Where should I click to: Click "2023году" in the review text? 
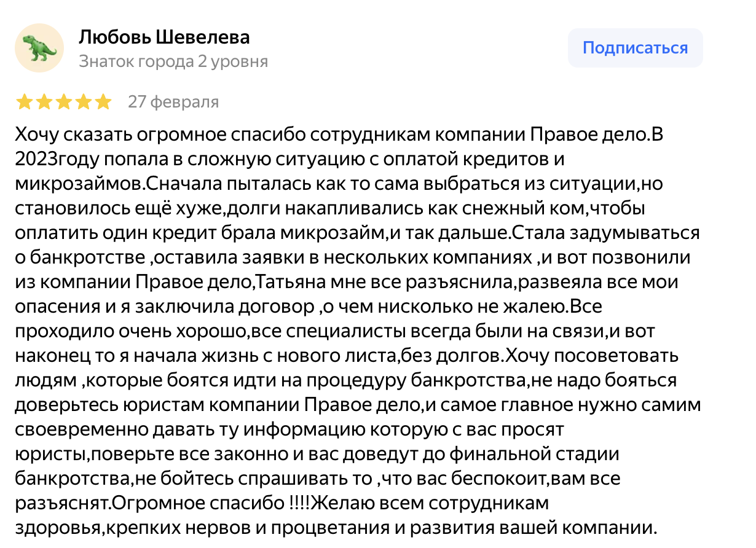48,159
